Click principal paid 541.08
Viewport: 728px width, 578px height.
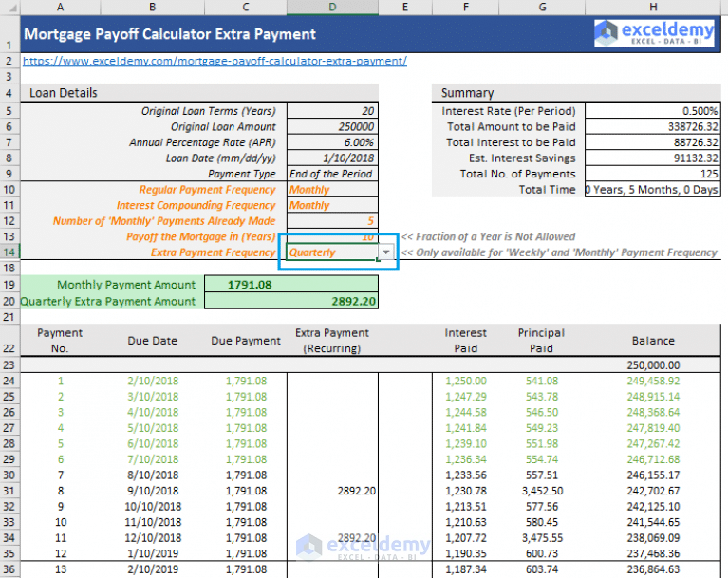(x=542, y=382)
